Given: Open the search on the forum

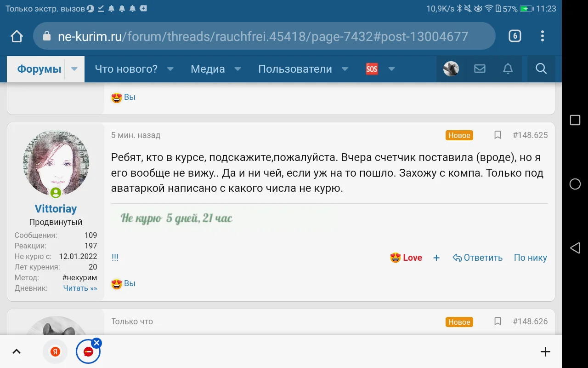Looking at the screenshot, I should tap(541, 69).
